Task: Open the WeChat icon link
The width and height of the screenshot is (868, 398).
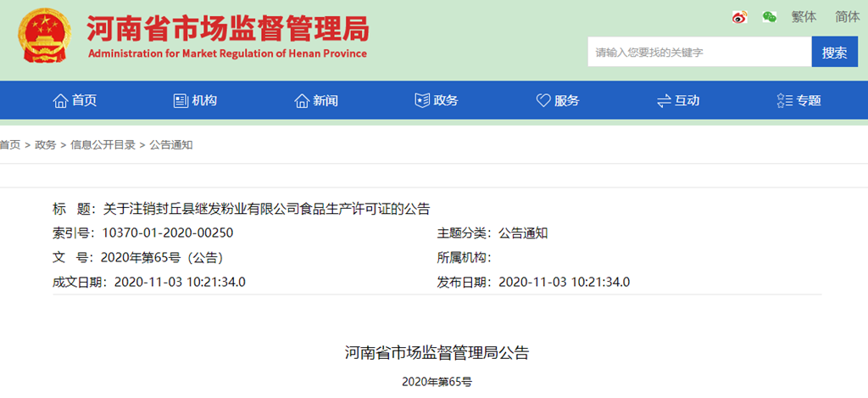Action: pyautogui.click(x=769, y=17)
